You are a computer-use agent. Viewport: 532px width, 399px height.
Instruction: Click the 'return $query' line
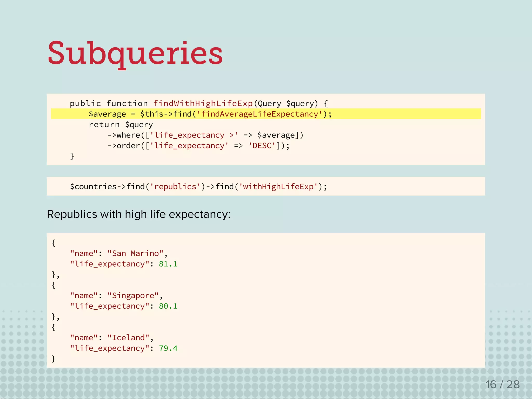pos(121,125)
